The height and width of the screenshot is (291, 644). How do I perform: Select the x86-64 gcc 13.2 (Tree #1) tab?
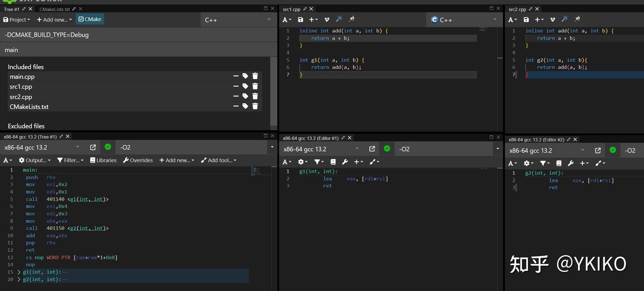(x=30, y=137)
